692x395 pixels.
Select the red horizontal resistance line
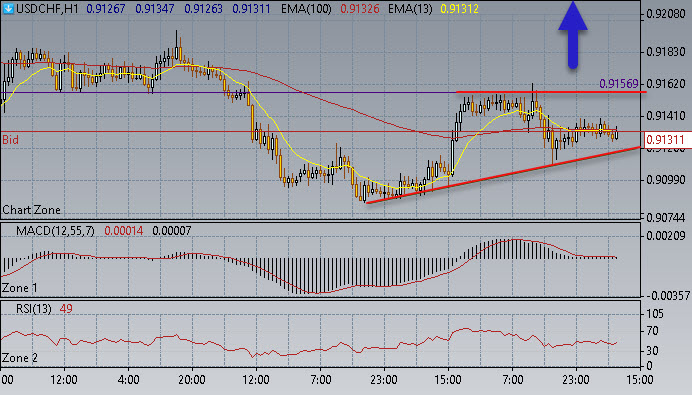[551, 92]
